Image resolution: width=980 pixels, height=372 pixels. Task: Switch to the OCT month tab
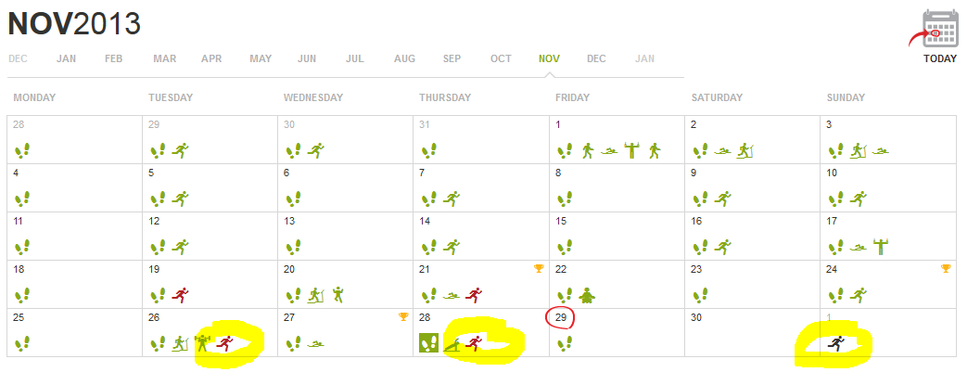click(501, 58)
